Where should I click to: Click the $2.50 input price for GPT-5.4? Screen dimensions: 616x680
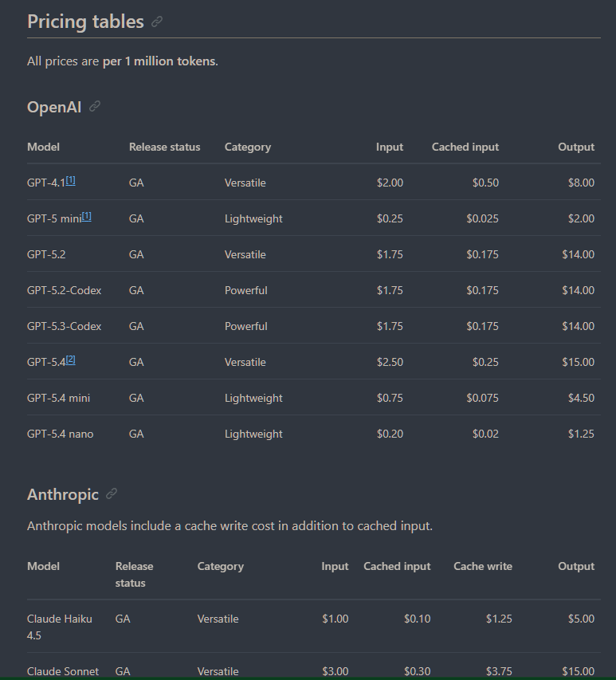[390, 363]
